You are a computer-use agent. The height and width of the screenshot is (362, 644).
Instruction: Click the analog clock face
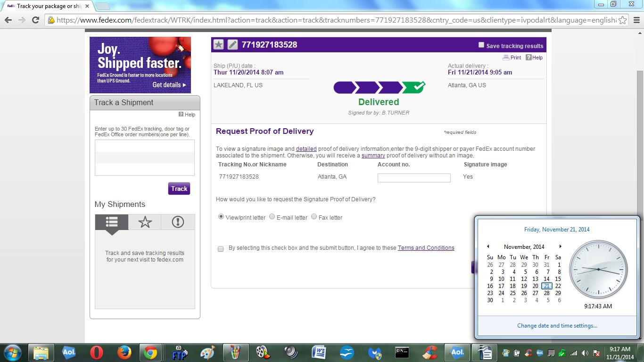click(x=598, y=270)
